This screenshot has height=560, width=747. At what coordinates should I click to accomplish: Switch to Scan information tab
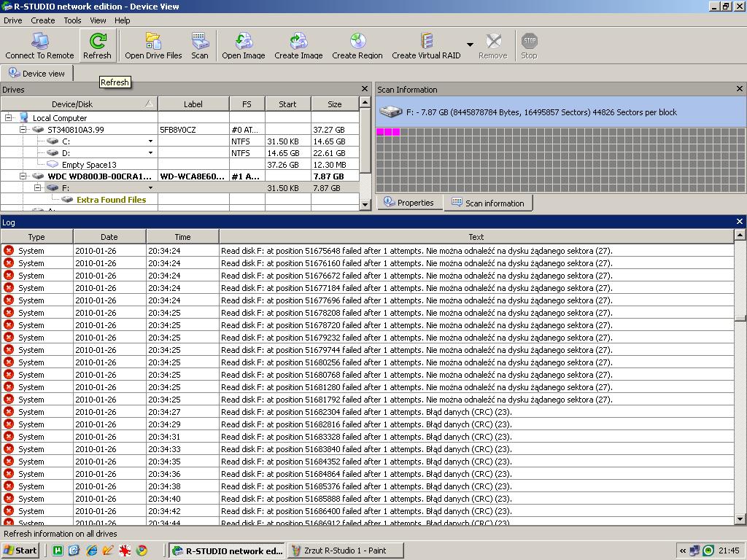click(x=488, y=203)
